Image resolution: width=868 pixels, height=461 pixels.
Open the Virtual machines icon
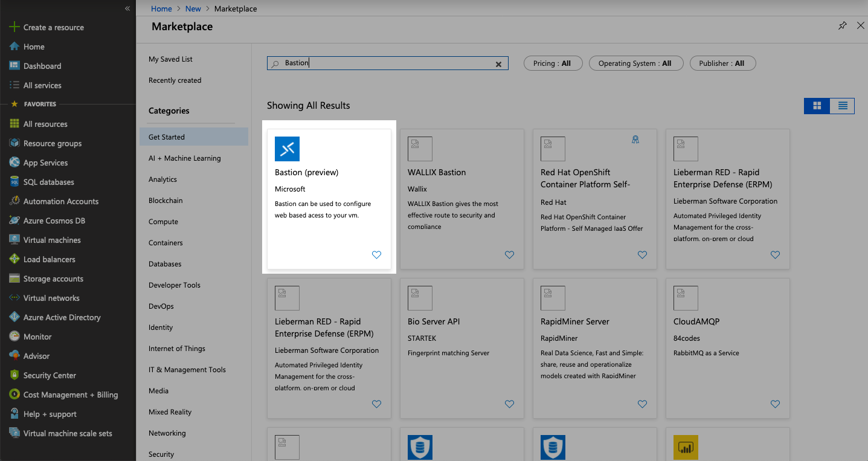click(x=14, y=240)
